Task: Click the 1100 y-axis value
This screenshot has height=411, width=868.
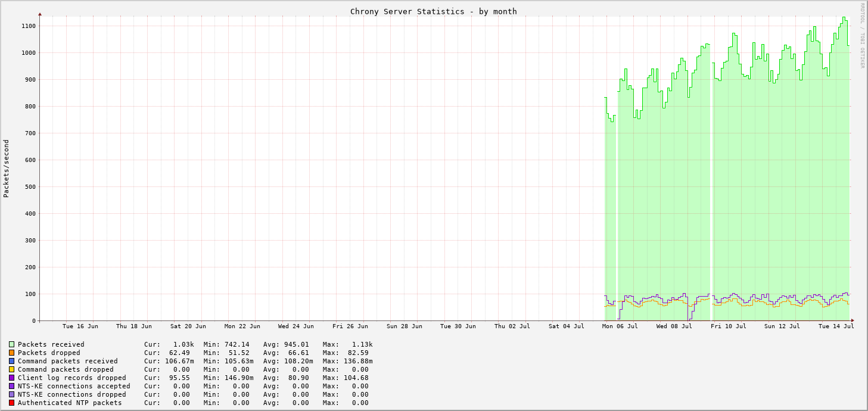Action: 29,26
